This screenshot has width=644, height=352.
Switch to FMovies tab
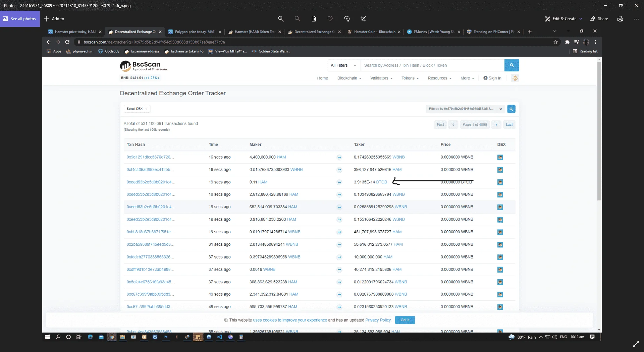(x=434, y=32)
